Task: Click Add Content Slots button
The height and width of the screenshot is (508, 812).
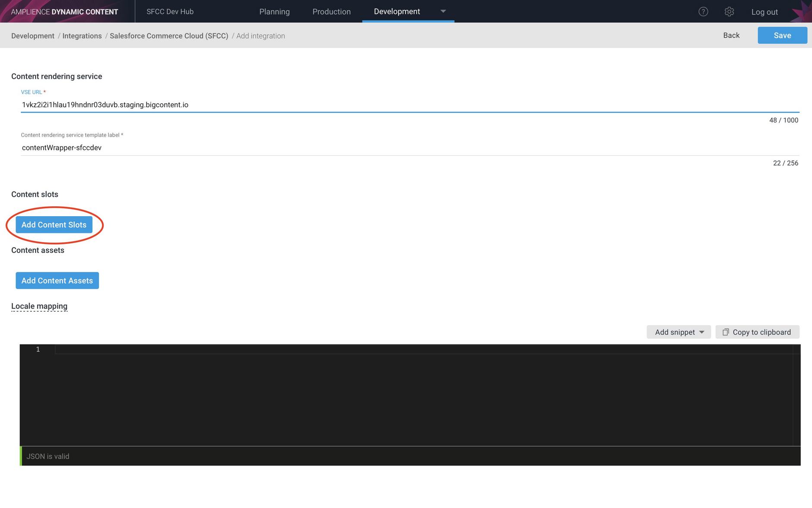Action: 54,225
